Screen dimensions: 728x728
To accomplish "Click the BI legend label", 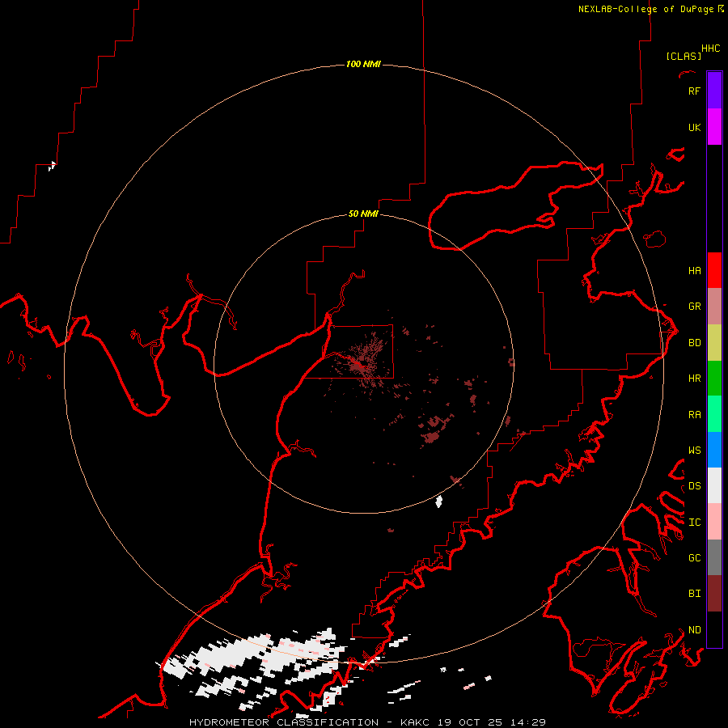I will (694, 594).
